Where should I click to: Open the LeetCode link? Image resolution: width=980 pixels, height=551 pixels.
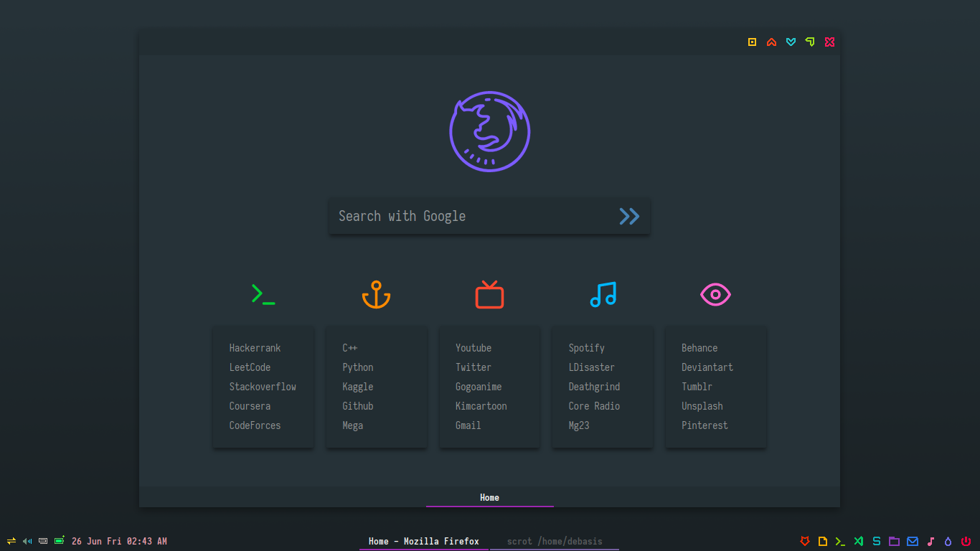(x=250, y=367)
